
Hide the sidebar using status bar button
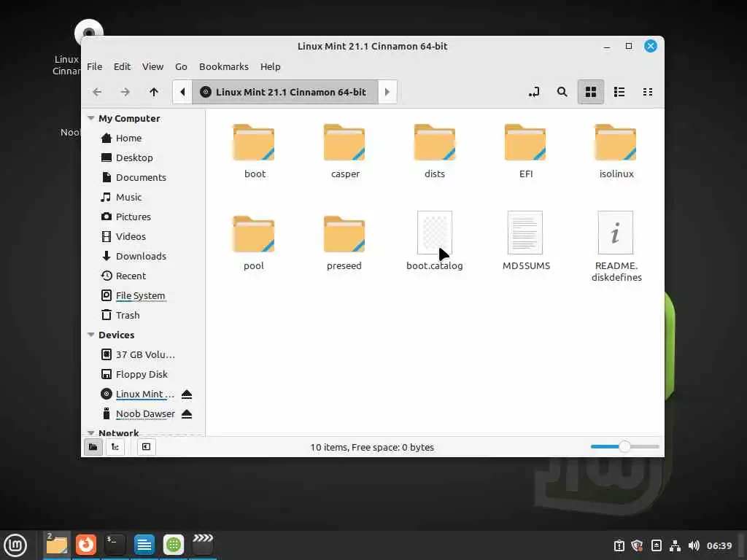146,447
